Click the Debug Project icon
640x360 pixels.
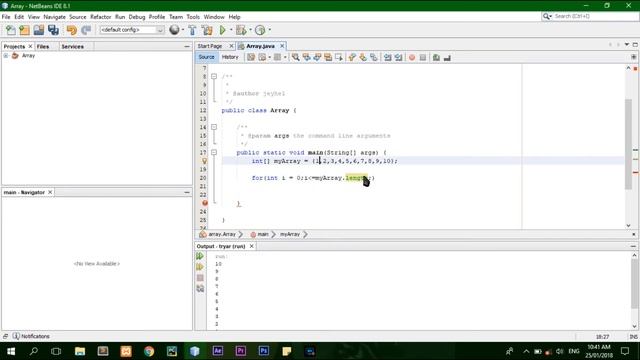tap(241, 30)
